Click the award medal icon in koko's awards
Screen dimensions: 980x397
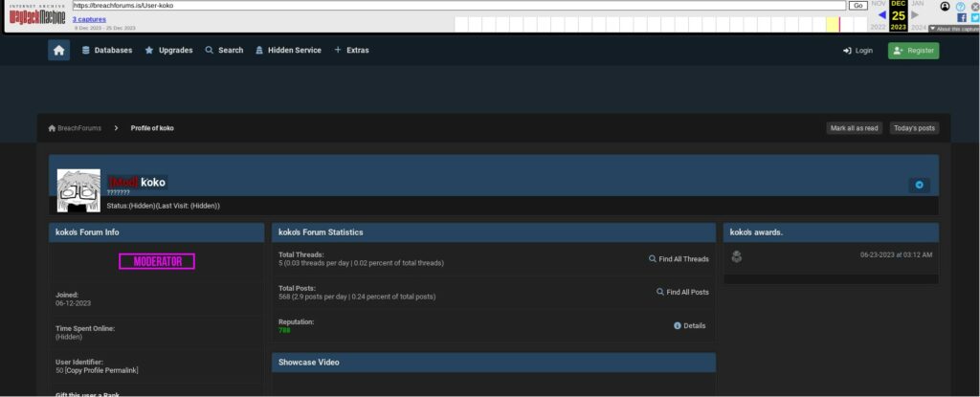(x=736, y=255)
